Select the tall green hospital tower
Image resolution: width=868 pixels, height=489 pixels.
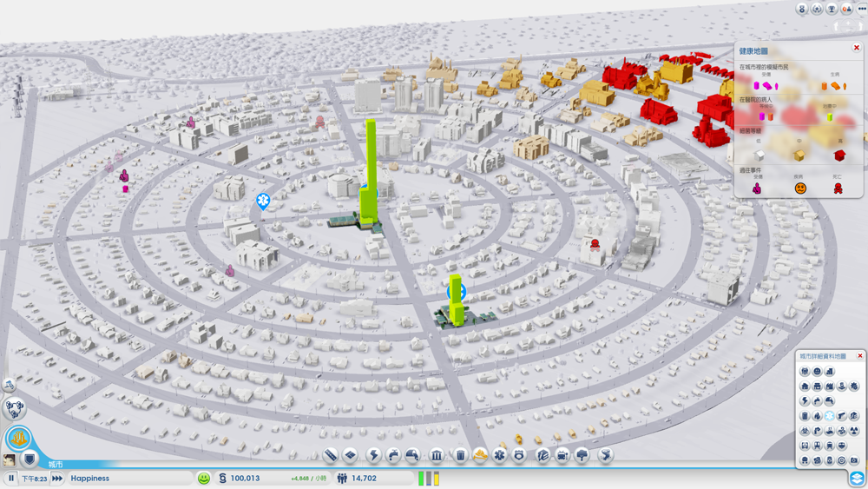pos(369,172)
